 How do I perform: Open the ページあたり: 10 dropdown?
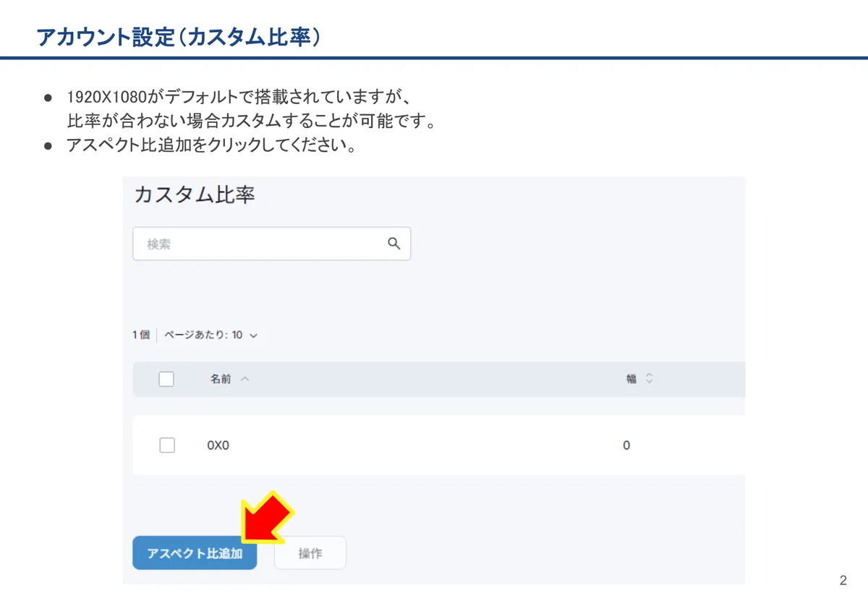tap(211, 336)
